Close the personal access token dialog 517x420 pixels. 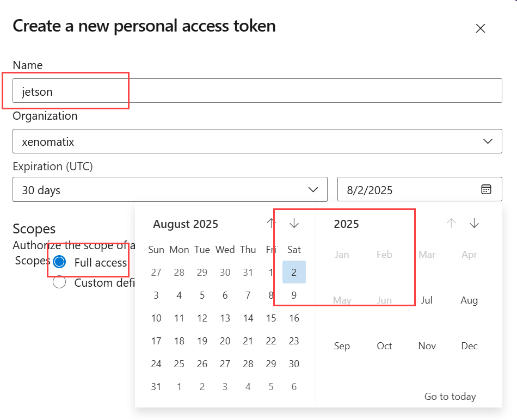pos(480,28)
